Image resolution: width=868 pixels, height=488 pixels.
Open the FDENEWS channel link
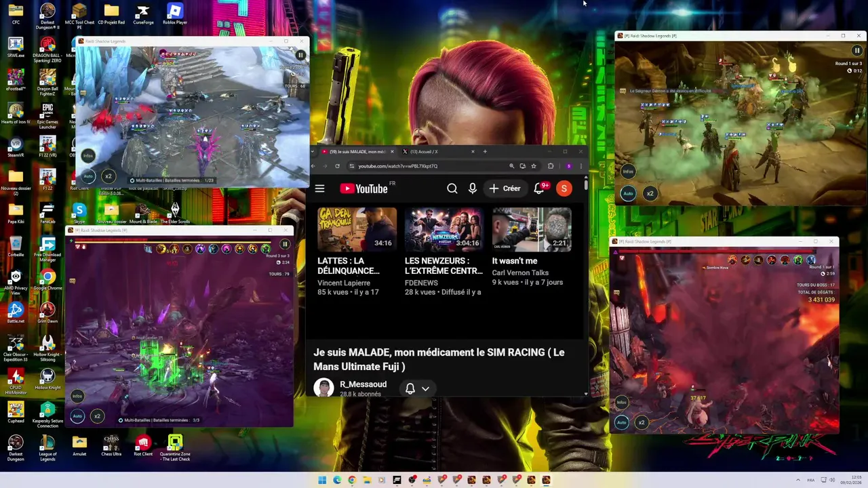pos(421,283)
